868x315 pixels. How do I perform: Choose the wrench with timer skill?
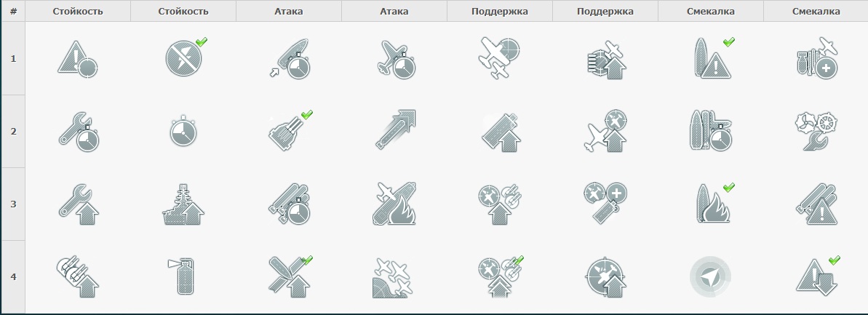point(78,132)
